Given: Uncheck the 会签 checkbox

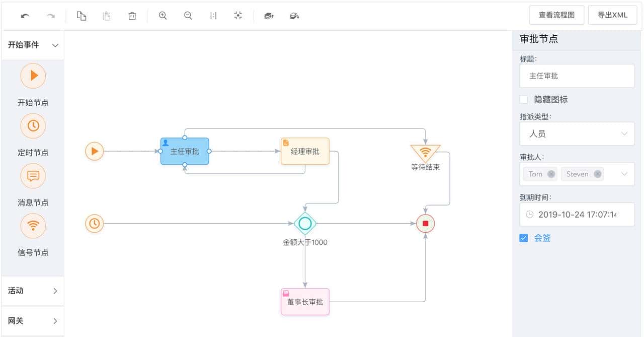Looking at the screenshot, I should pyautogui.click(x=523, y=237).
